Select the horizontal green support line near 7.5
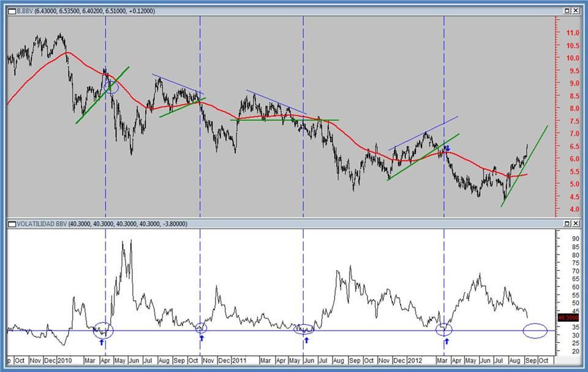The height and width of the screenshot is (372, 588). (x=284, y=120)
